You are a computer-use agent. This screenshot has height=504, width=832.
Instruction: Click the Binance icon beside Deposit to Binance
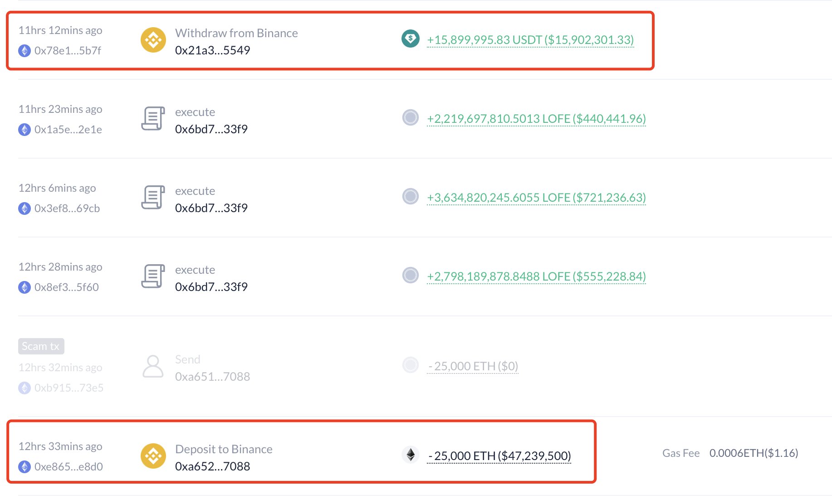click(x=153, y=456)
